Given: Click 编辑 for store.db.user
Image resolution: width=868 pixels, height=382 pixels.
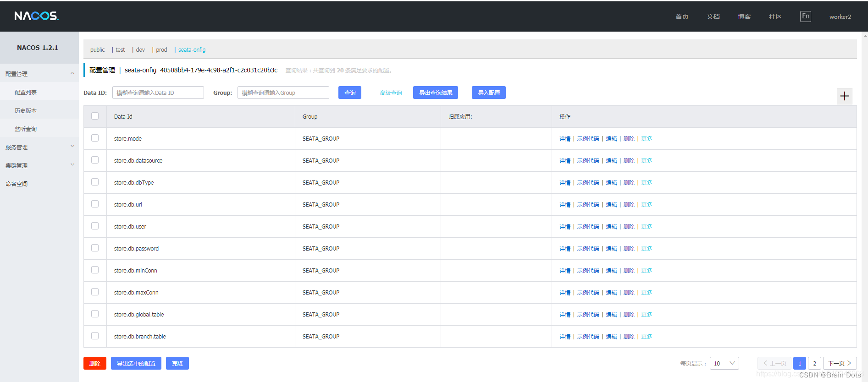Looking at the screenshot, I should (611, 227).
